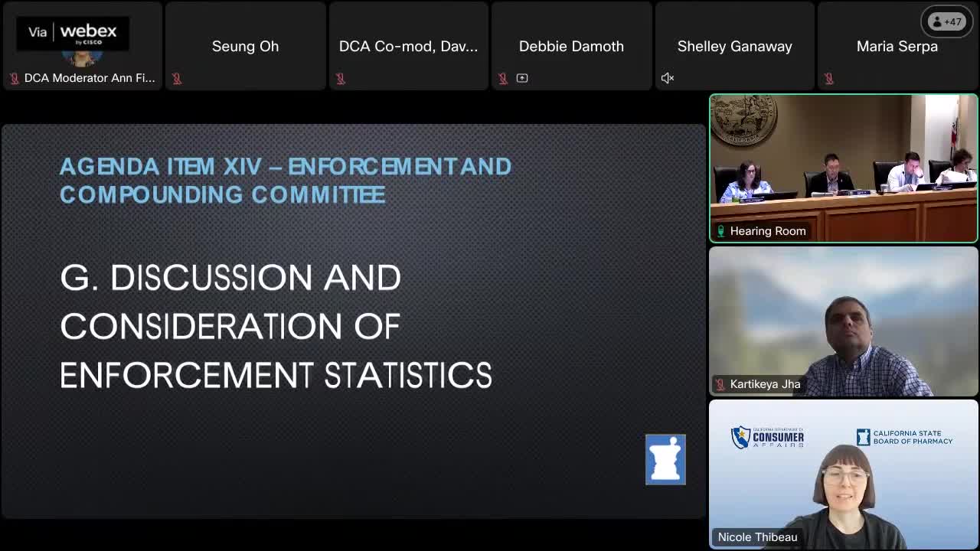980x551 pixels.
Task: Click Kartikeya Jha's muted microphone icon
Action: [x=720, y=384]
